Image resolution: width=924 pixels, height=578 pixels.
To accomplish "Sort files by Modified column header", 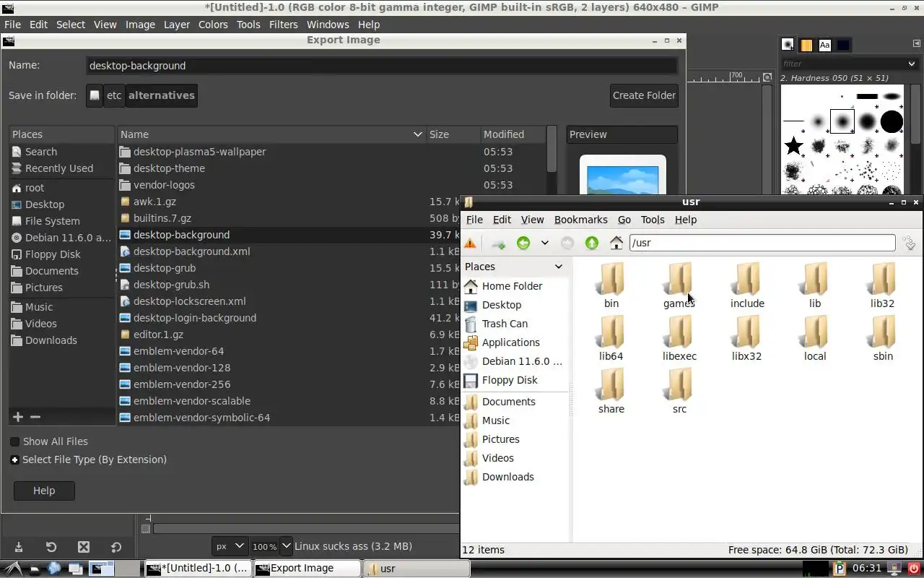I will [513, 134].
